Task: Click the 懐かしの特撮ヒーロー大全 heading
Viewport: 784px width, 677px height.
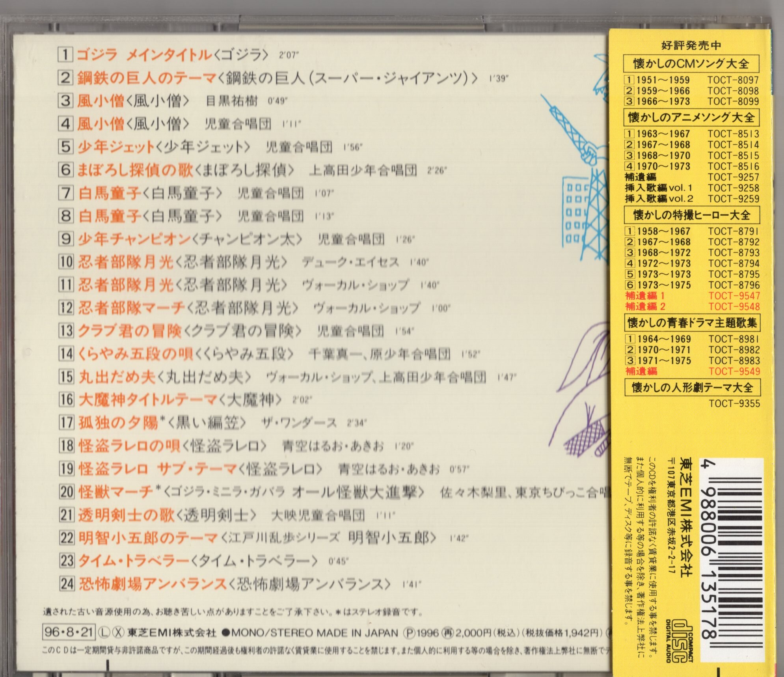Action: 692,215
